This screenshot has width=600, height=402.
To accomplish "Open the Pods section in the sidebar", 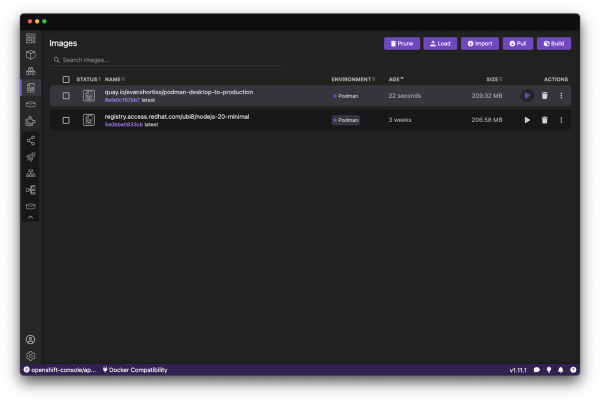I will click(x=31, y=72).
